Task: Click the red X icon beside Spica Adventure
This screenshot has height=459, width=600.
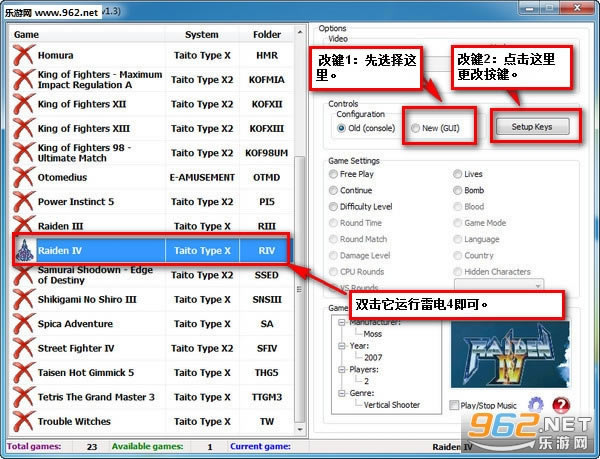Action: pos(24,324)
